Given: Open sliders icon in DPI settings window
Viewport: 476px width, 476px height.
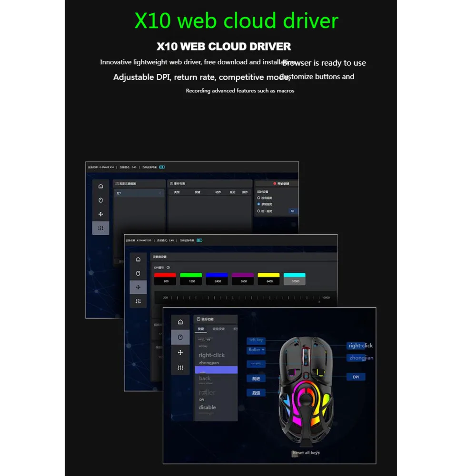Looking at the screenshot, I should coord(138,301).
